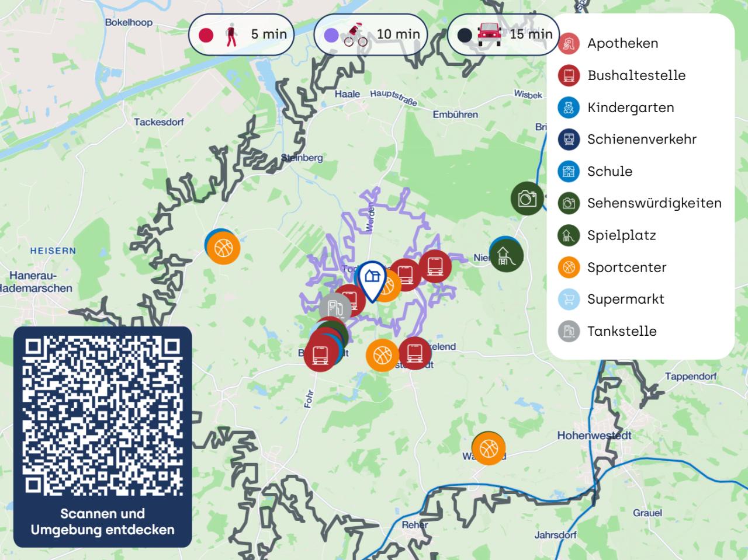The height and width of the screenshot is (560, 748).
Task: Select the Apotheken legend icon
Action: (x=567, y=43)
